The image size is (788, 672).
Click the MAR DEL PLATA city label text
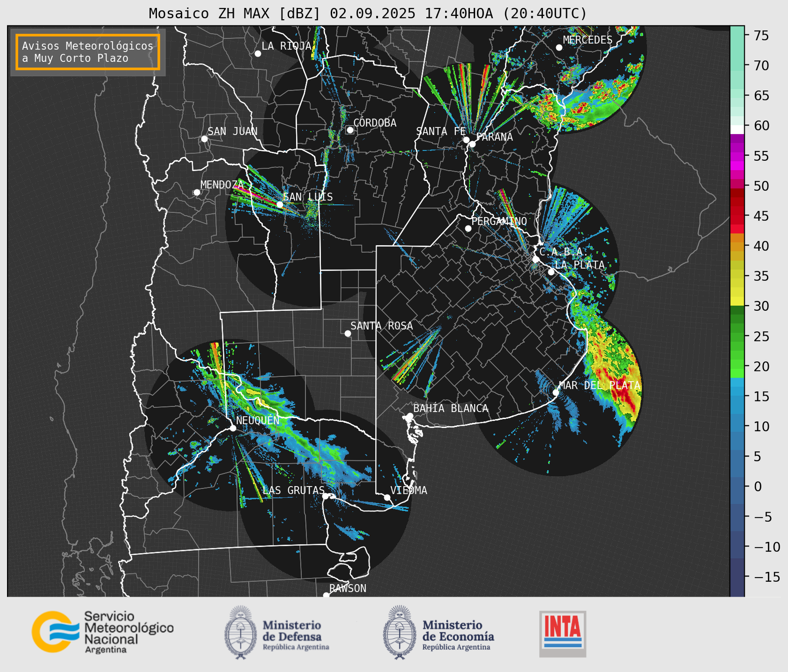coord(599,385)
